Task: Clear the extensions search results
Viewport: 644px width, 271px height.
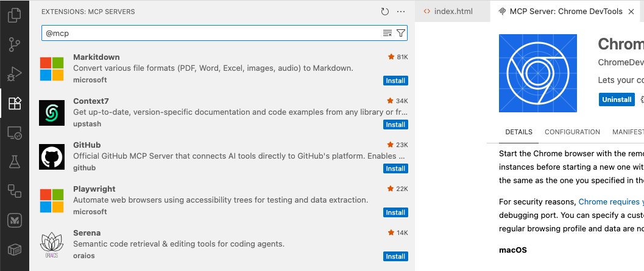Action: pos(387,34)
